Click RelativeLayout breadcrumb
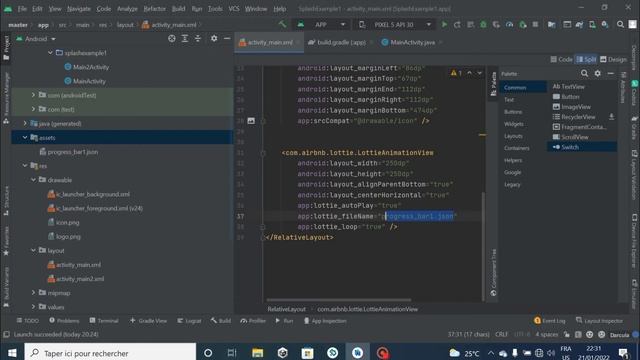This screenshot has width=640, height=360. click(x=286, y=309)
